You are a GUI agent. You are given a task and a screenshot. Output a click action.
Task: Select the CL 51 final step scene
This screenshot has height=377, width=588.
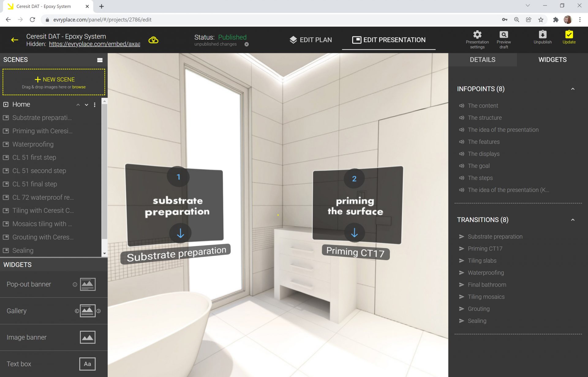35,184
